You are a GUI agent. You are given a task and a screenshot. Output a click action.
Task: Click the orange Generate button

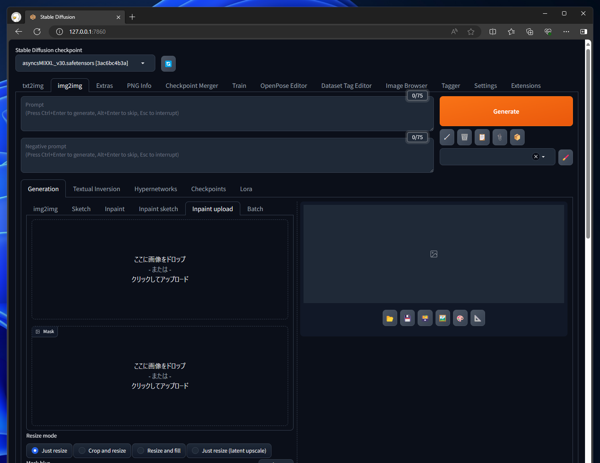click(x=506, y=111)
